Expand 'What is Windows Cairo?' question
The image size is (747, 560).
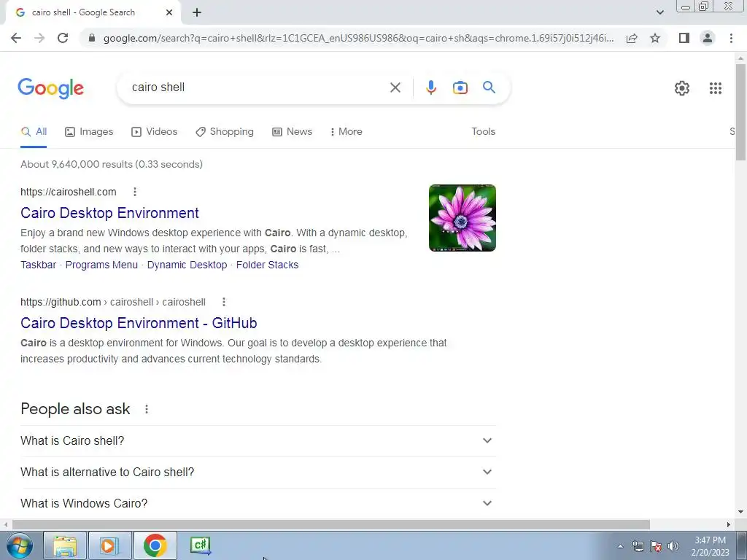[258, 503]
